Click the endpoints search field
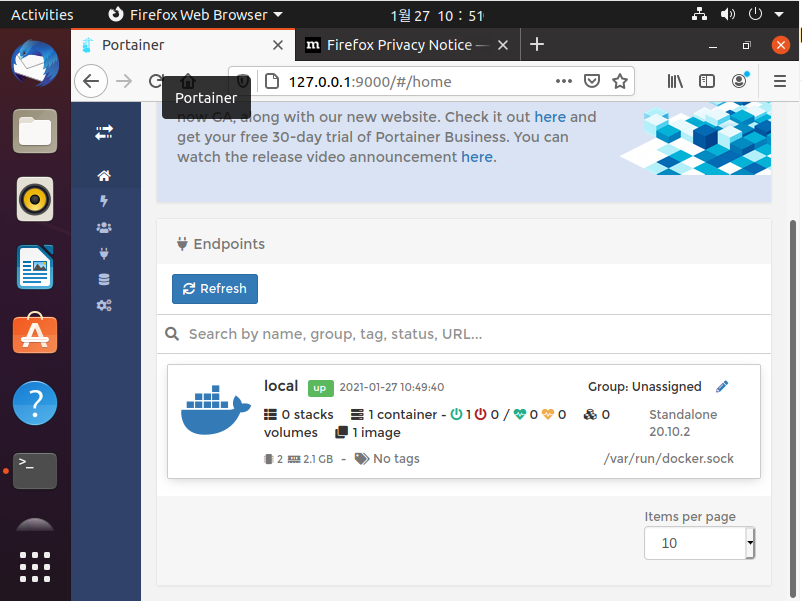This screenshot has height=601, width=802. (463, 334)
